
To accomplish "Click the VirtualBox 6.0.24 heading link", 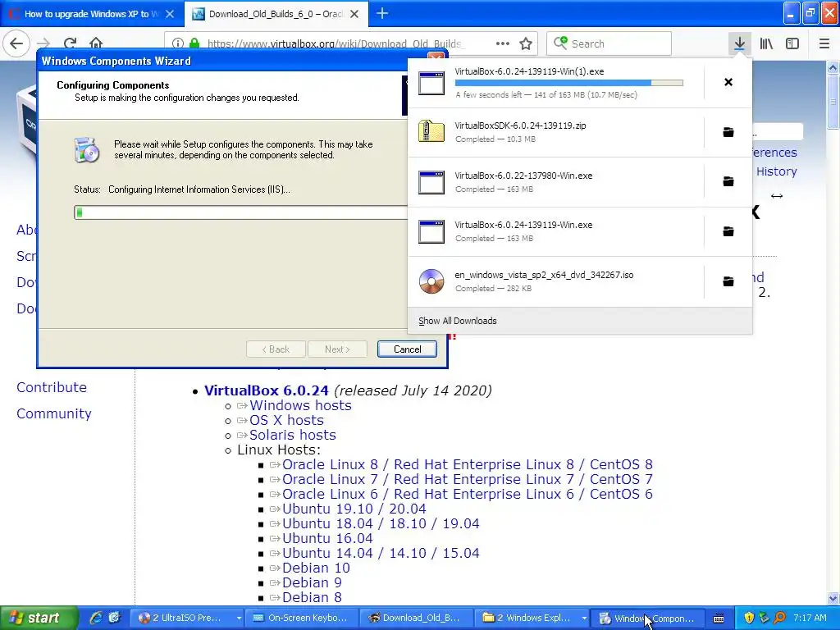I will pos(267,390).
